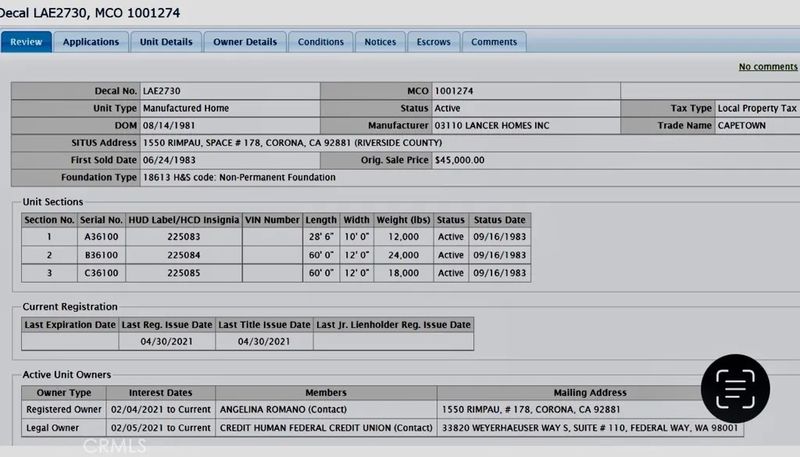Select the Review tab
The image size is (800, 457).
click(26, 42)
